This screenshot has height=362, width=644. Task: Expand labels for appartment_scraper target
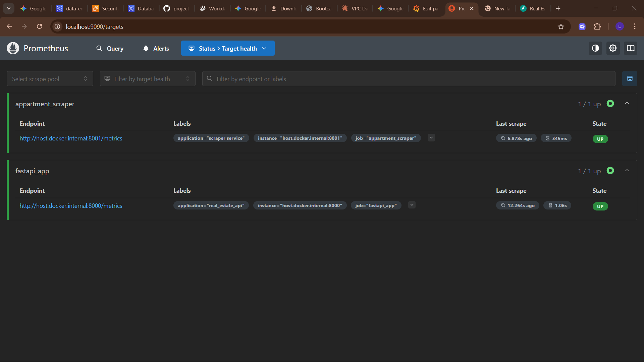tap(431, 138)
